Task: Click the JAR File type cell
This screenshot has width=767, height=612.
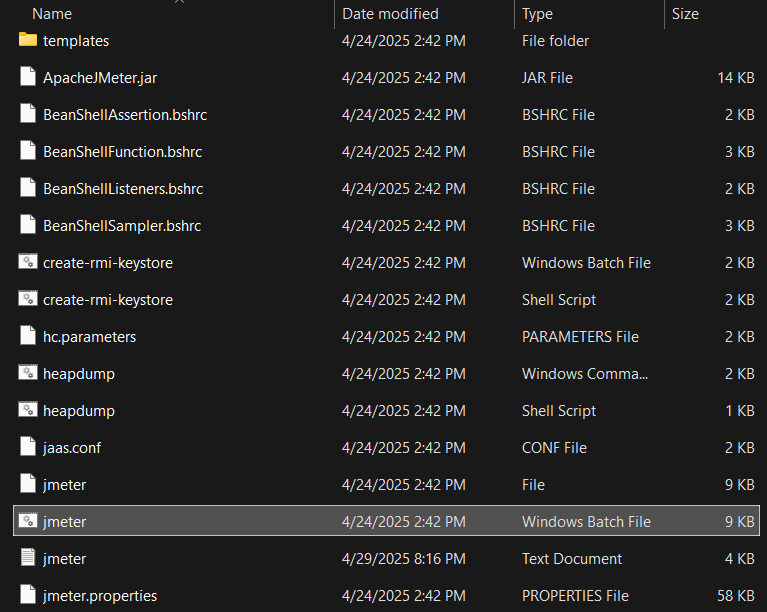Action: (547, 78)
